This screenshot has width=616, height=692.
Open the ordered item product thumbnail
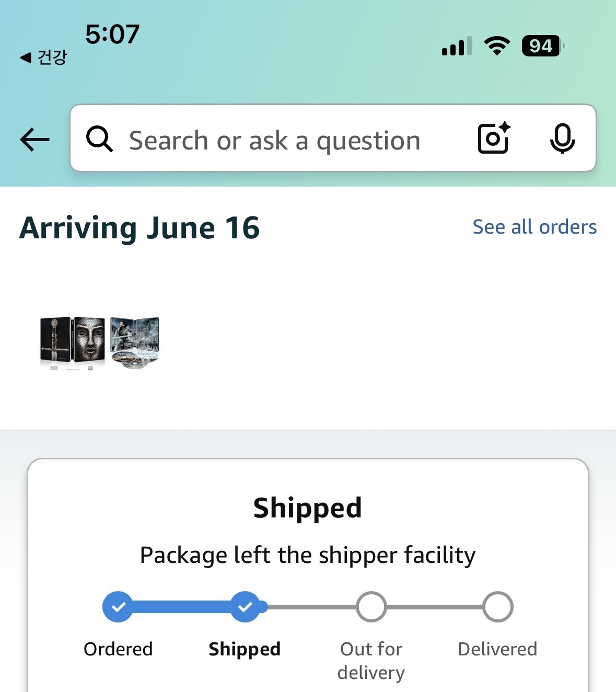coord(100,343)
